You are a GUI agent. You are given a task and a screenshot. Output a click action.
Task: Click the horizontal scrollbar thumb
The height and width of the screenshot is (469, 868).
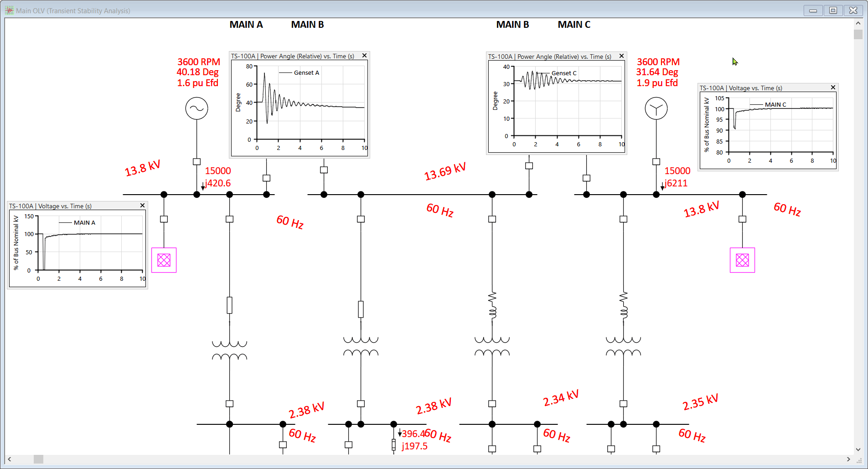(x=38, y=459)
